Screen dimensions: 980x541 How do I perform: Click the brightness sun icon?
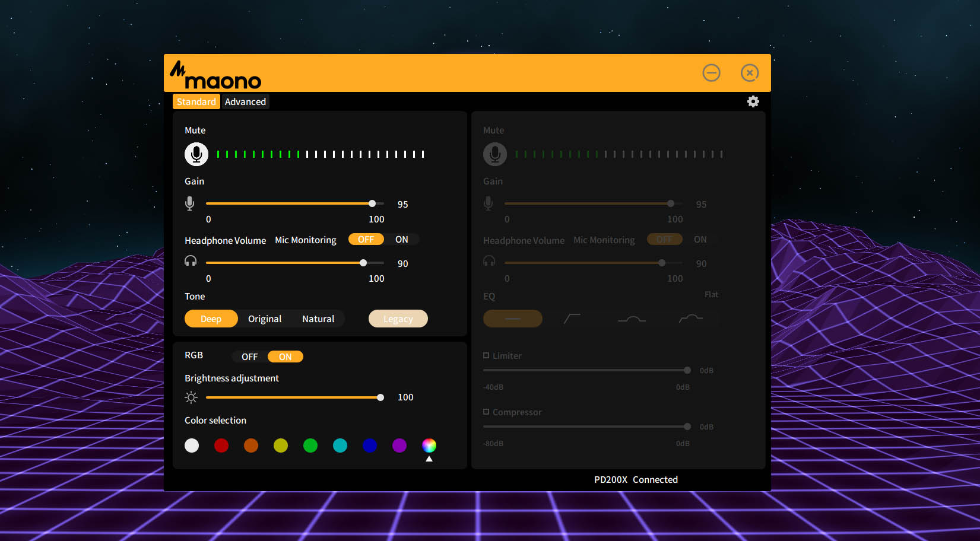coord(191,397)
